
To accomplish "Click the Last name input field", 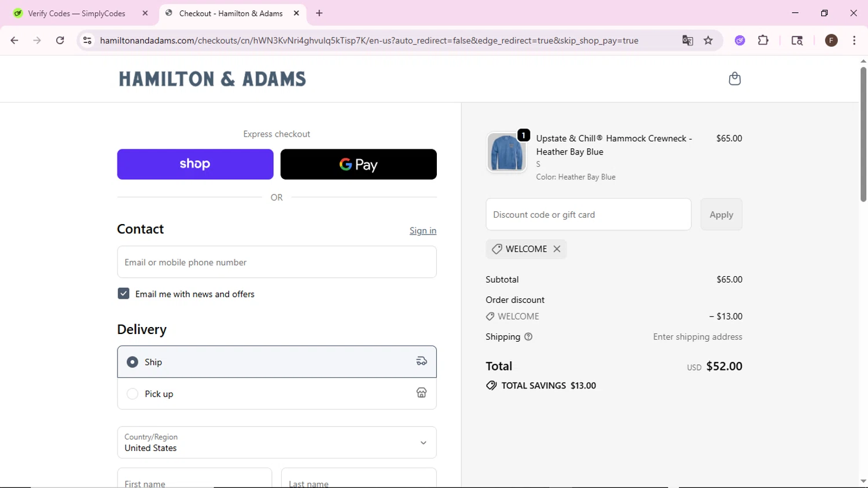I will [x=359, y=478].
